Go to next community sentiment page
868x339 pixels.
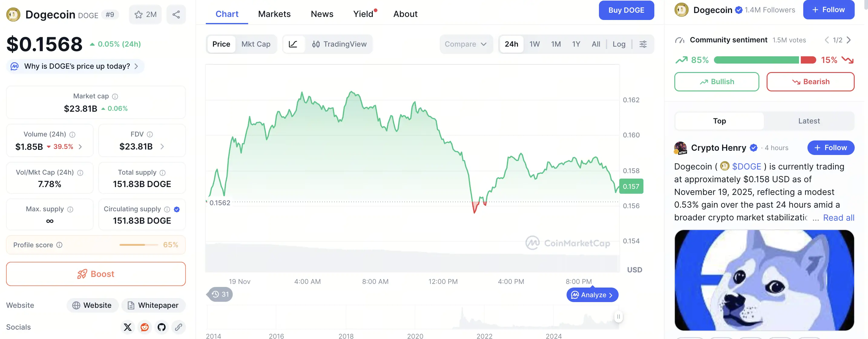pyautogui.click(x=848, y=40)
